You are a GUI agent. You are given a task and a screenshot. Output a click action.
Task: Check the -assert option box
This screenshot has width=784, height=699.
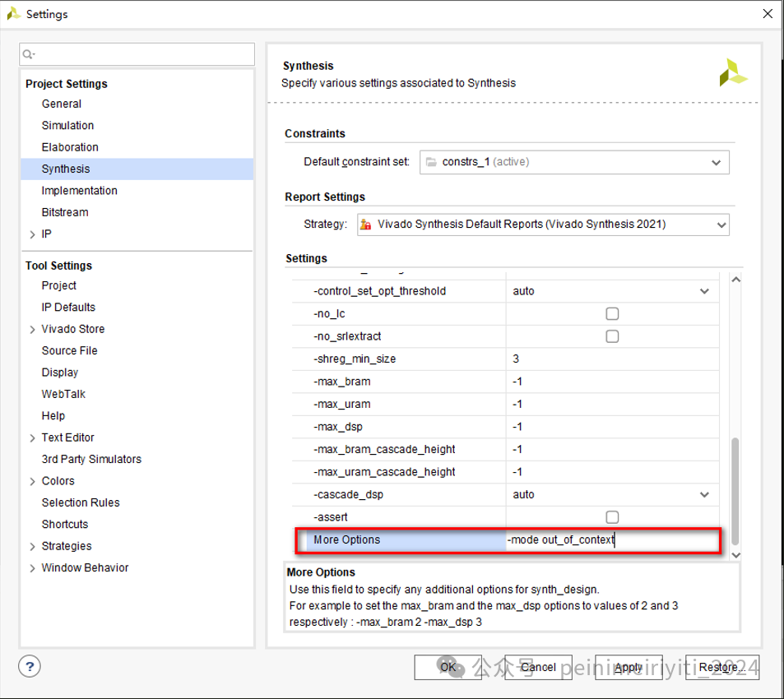(x=612, y=517)
